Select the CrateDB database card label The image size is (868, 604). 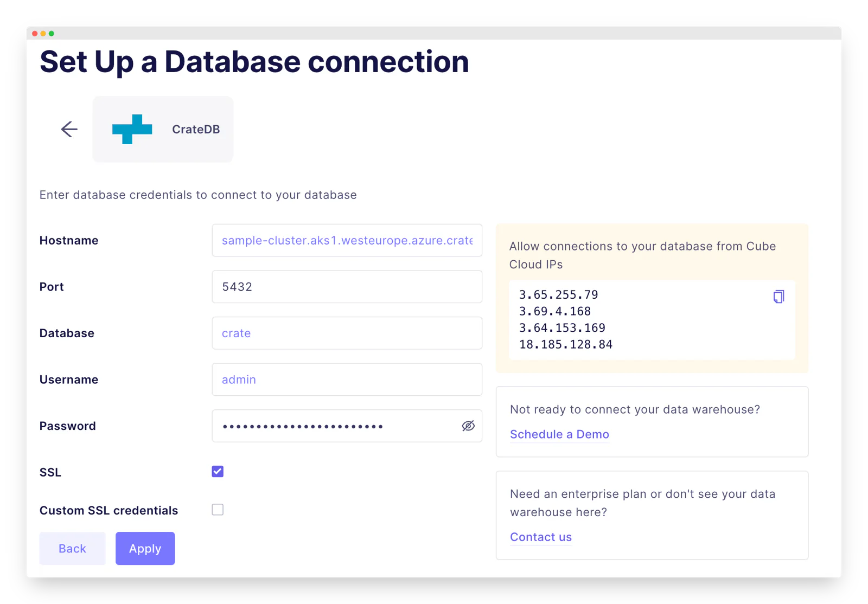coord(196,129)
